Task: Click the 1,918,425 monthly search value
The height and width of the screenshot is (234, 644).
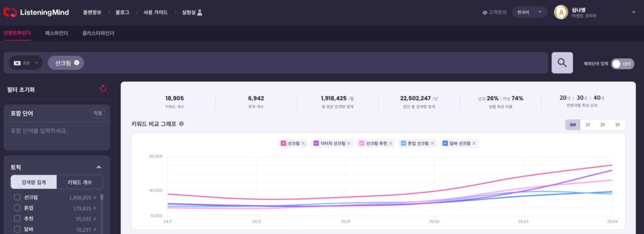Action: tap(334, 99)
